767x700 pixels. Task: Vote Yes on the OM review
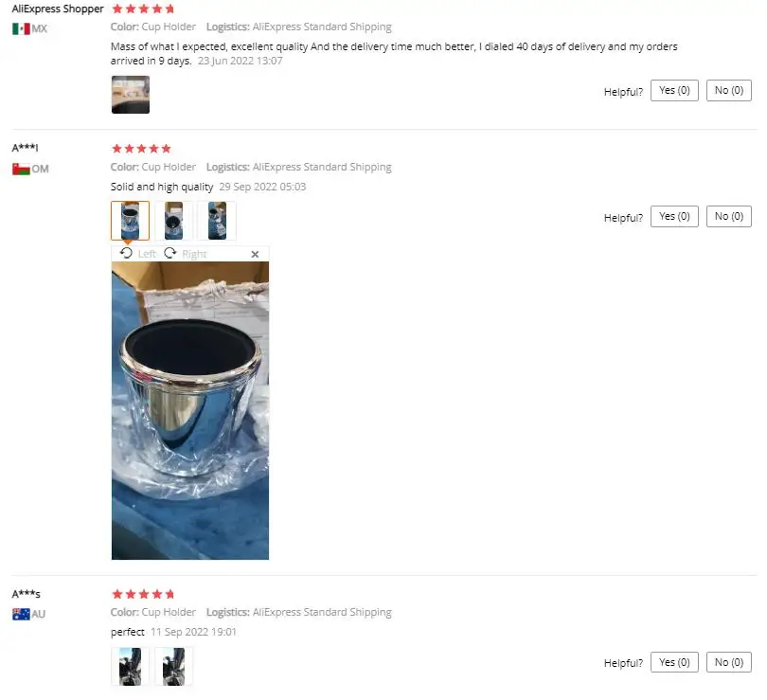pyautogui.click(x=674, y=216)
